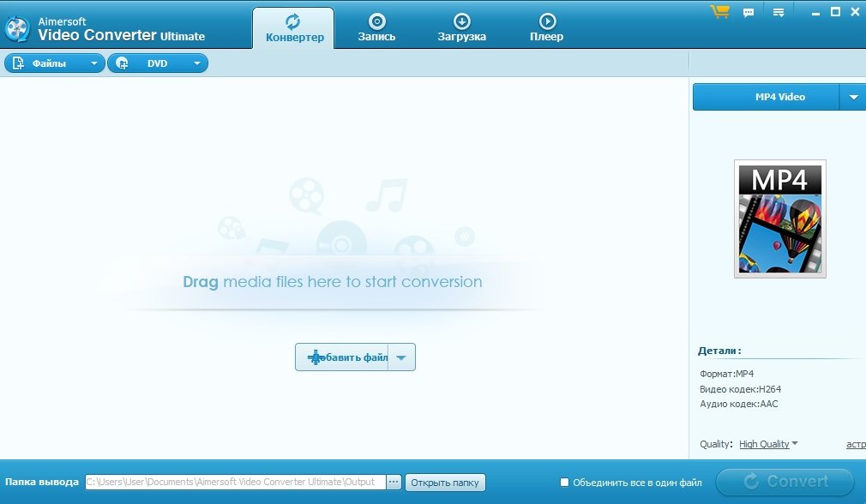Enable Объединить все в один файл checkbox
Viewport: 866px width, 504px height.
click(564, 482)
